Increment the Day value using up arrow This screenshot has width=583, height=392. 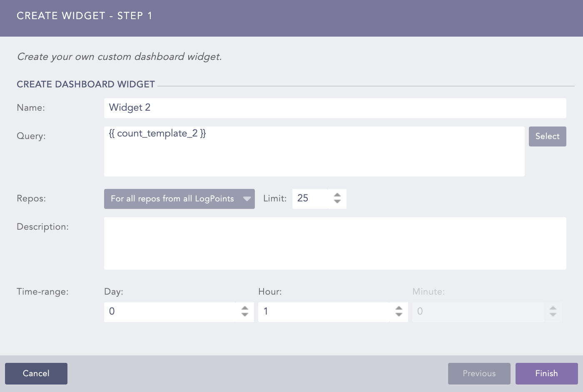pyautogui.click(x=245, y=308)
